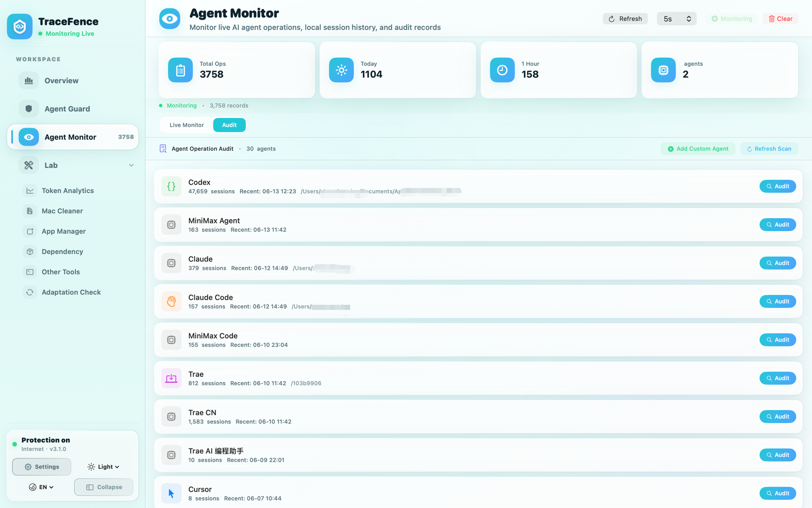Select the Mac Cleaner file icon
Viewport: 812px width, 508px height.
(x=30, y=211)
